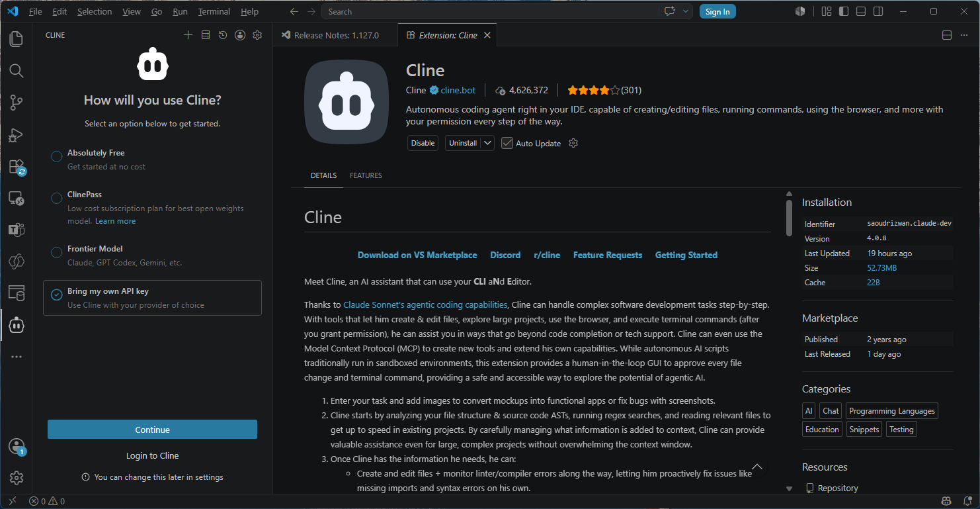Click the Uninstall button
980x509 pixels.
click(x=463, y=143)
